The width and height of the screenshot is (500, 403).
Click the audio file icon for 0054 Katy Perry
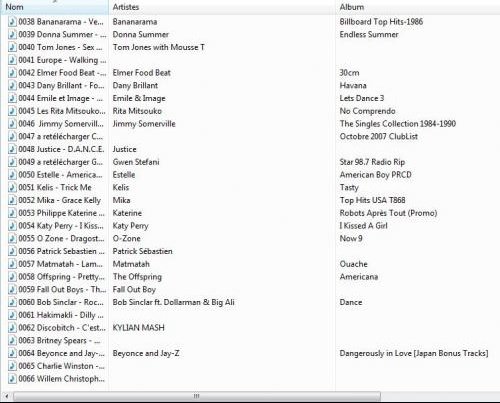(x=12, y=226)
